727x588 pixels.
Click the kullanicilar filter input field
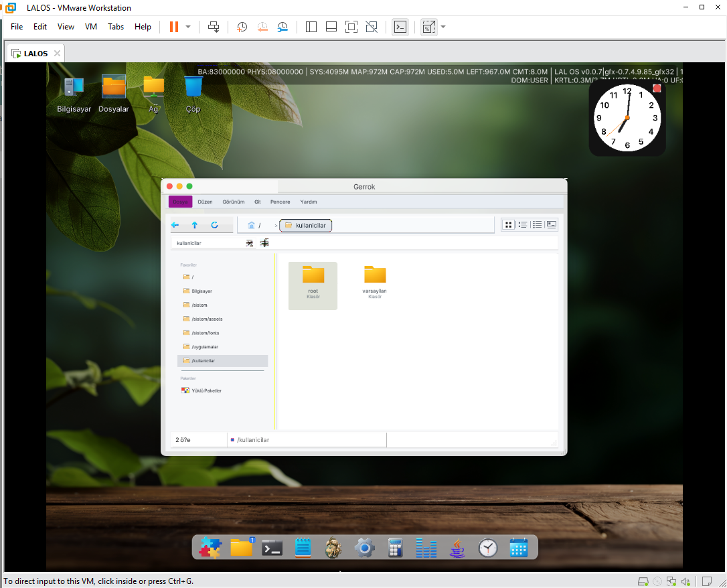pos(209,243)
